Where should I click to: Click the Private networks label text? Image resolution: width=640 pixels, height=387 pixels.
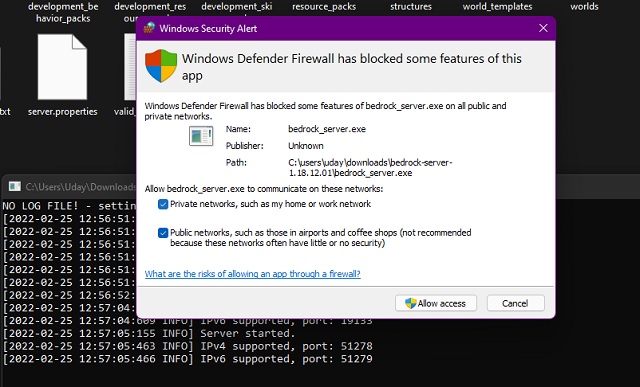[x=270, y=204]
